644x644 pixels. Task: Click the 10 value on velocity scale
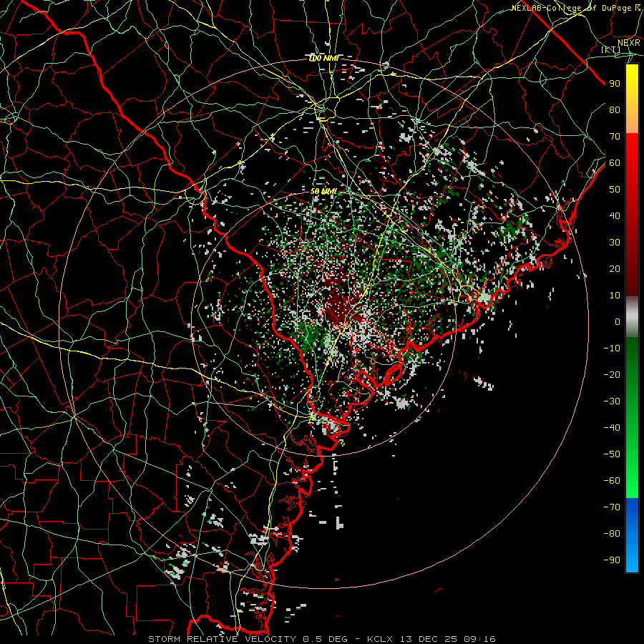615,296
